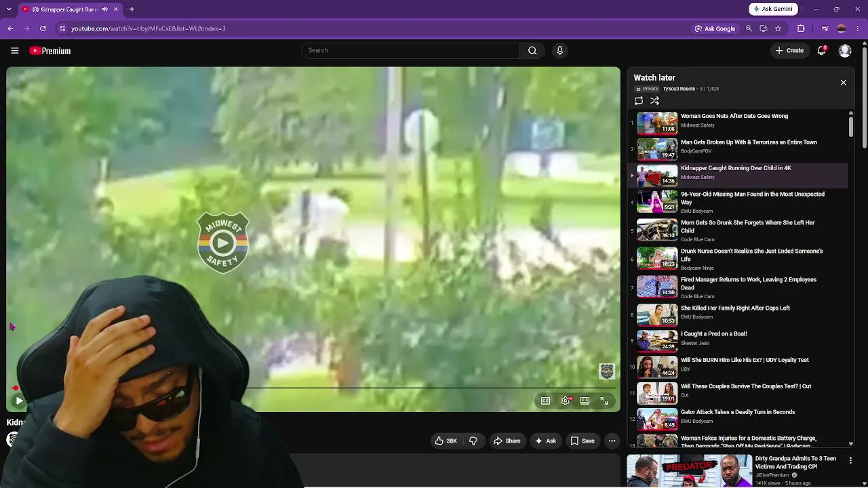The image size is (868, 488).
Task: Open the 'Dirty Grandpa Admits' recommended video thumbnail
Action: [690, 471]
